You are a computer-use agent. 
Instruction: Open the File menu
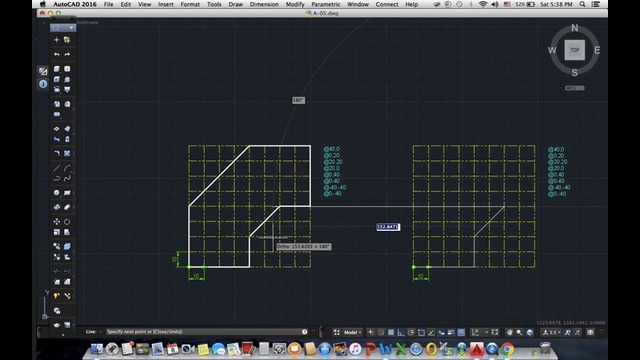(109, 4)
